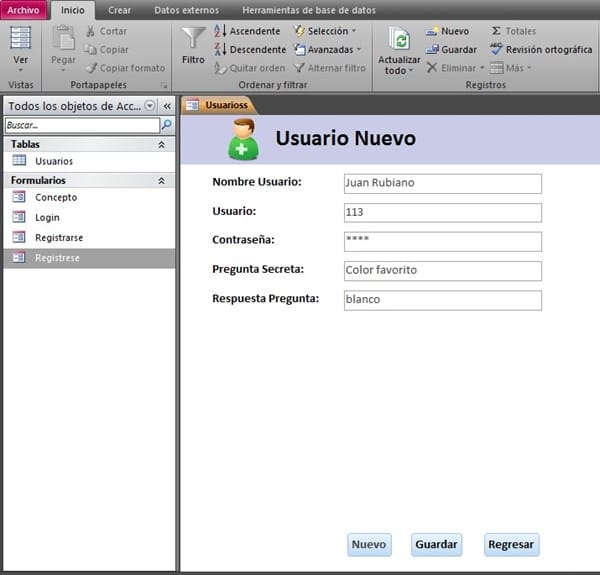
Task: Click the Totales sigma icon
Action: tap(496, 31)
